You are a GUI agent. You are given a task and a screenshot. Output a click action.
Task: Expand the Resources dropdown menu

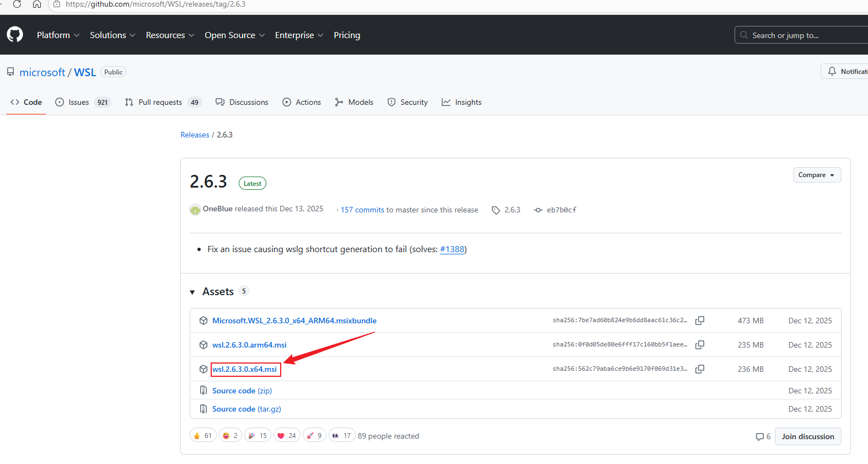pos(170,35)
